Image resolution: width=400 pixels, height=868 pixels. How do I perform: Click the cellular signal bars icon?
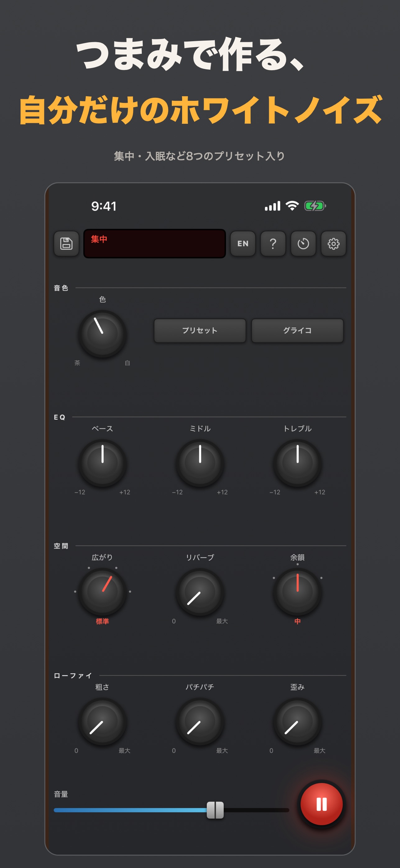(x=273, y=206)
